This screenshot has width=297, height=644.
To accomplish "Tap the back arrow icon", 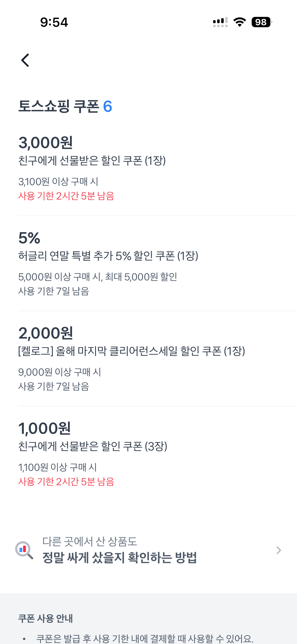I will pos(25,60).
